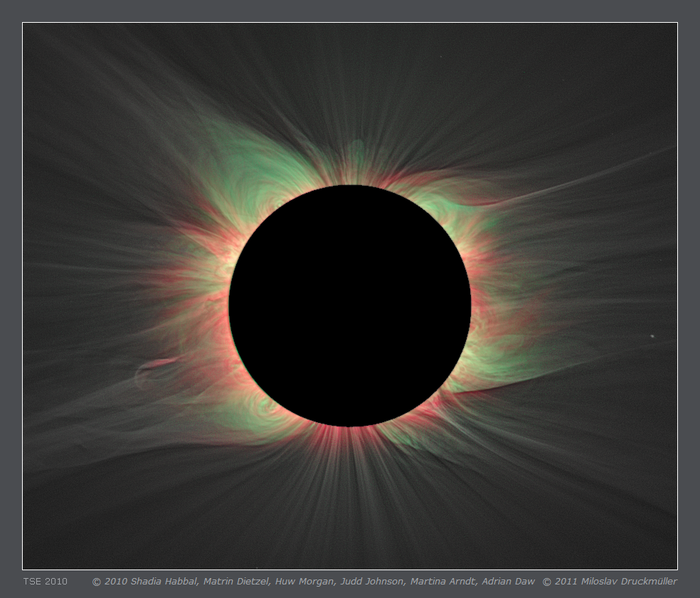Click the small bright star beside the corona
This screenshot has width=700, height=598.
[652, 336]
